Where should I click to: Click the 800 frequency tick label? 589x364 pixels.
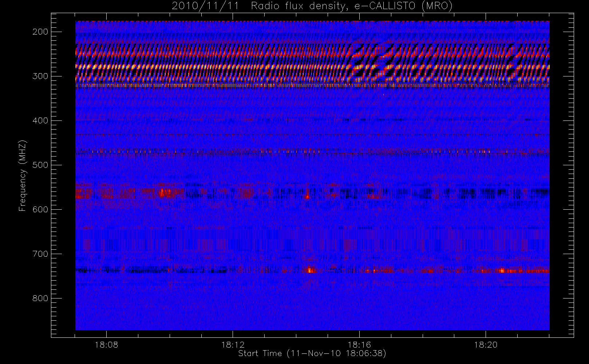point(40,298)
